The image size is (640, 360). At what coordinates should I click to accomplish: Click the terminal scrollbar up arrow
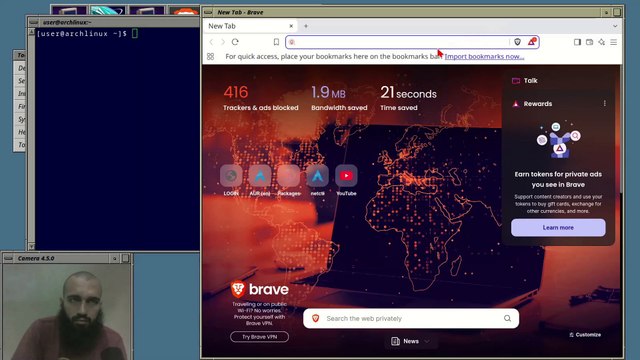[x=31, y=32]
